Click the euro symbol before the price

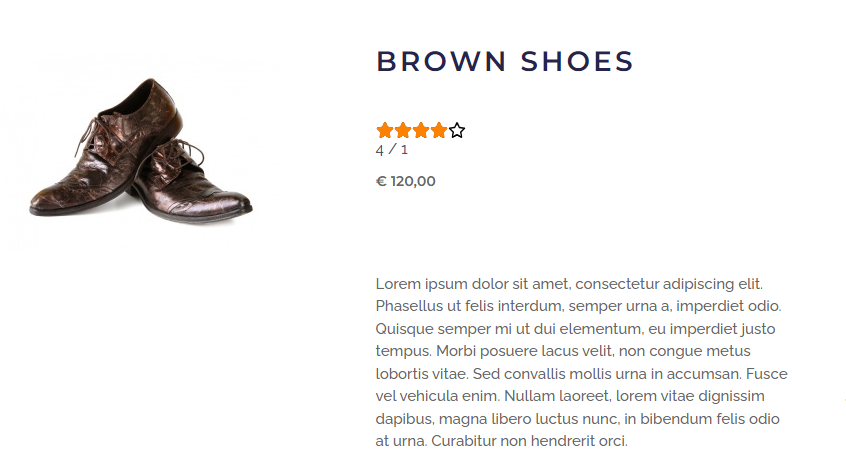point(381,181)
